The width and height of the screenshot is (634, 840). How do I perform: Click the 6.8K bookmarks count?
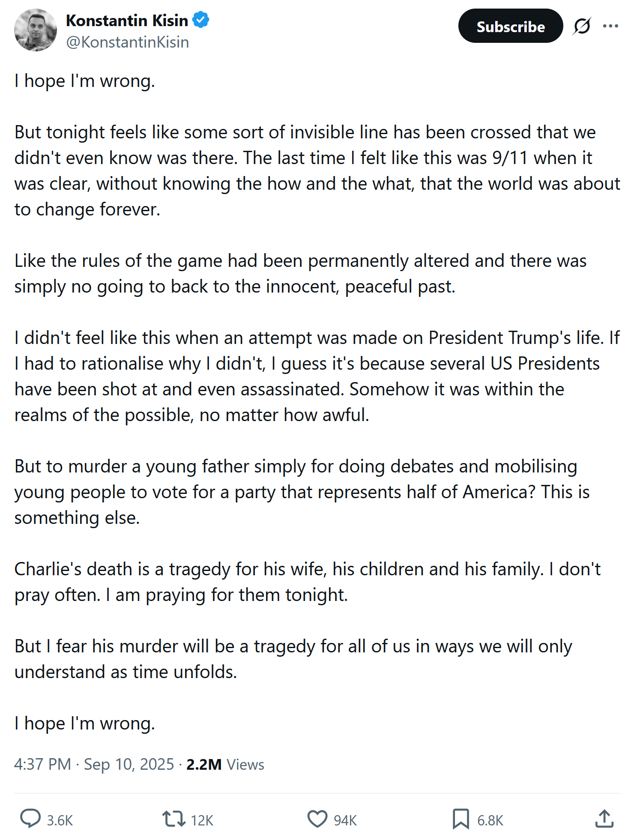coord(490,820)
